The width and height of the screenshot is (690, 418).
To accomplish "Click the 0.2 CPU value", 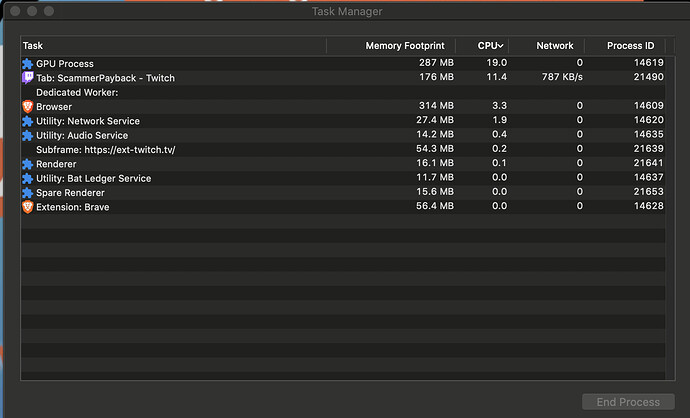I will point(499,149).
